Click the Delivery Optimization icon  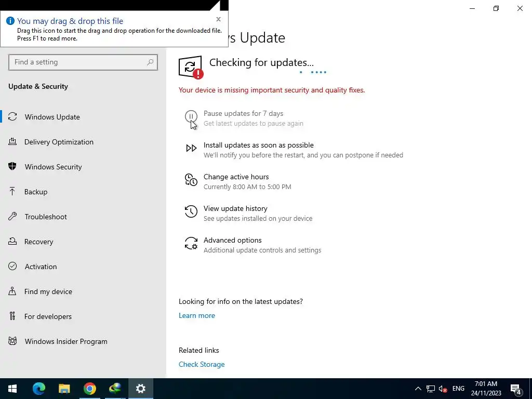click(x=12, y=141)
